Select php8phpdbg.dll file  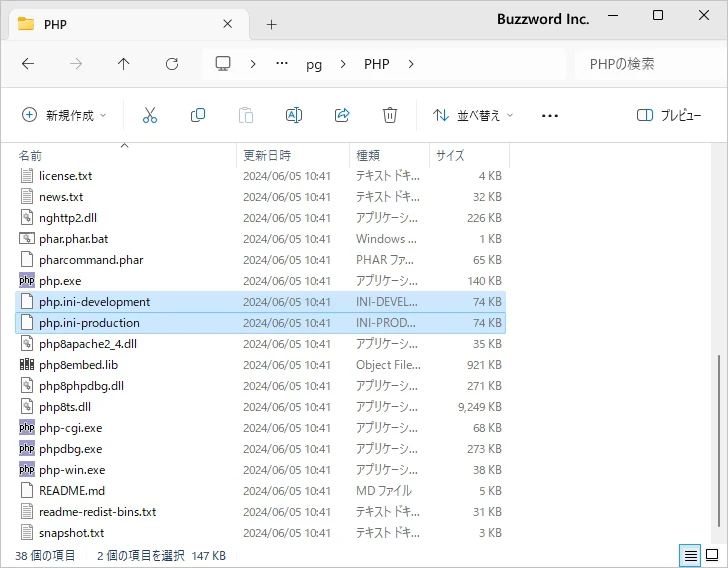point(260,386)
